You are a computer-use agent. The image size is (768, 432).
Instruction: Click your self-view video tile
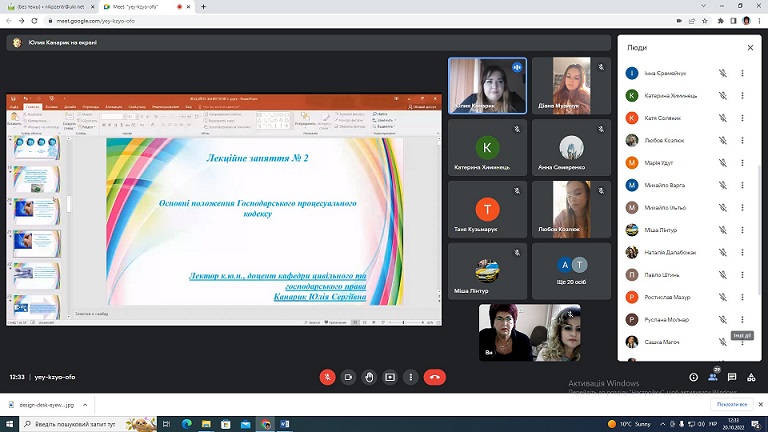coord(530,333)
